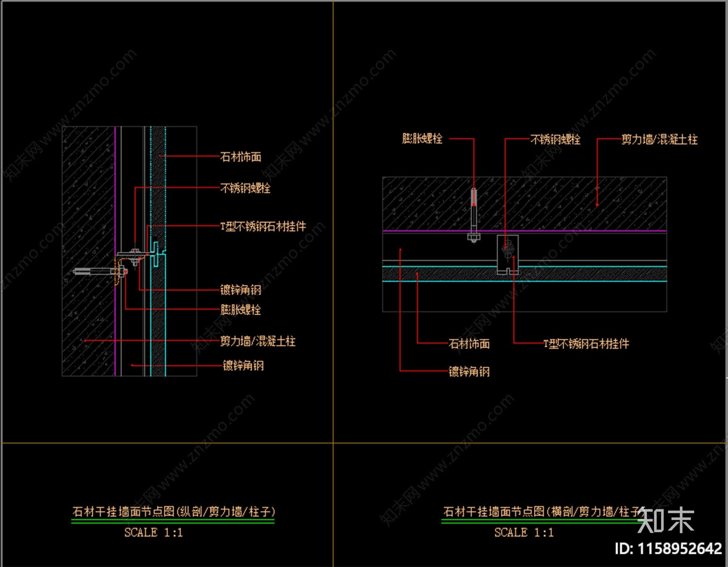The width and height of the screenshot is (728, 567).
Task: Click the left drawing's 剪力墙/混凝土柱 label
Action: (258, 341)
